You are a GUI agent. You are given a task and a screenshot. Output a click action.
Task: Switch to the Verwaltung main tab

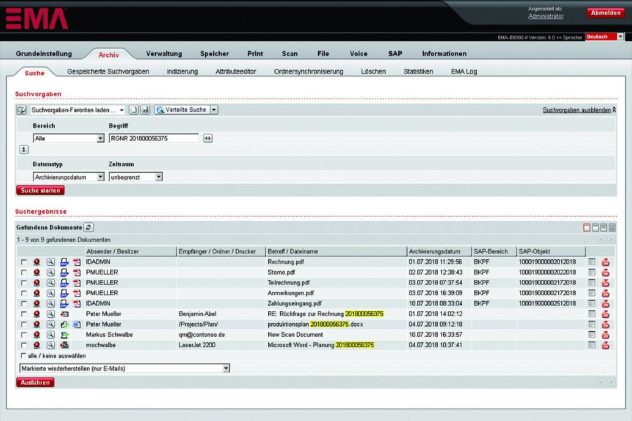click(163, 53)
